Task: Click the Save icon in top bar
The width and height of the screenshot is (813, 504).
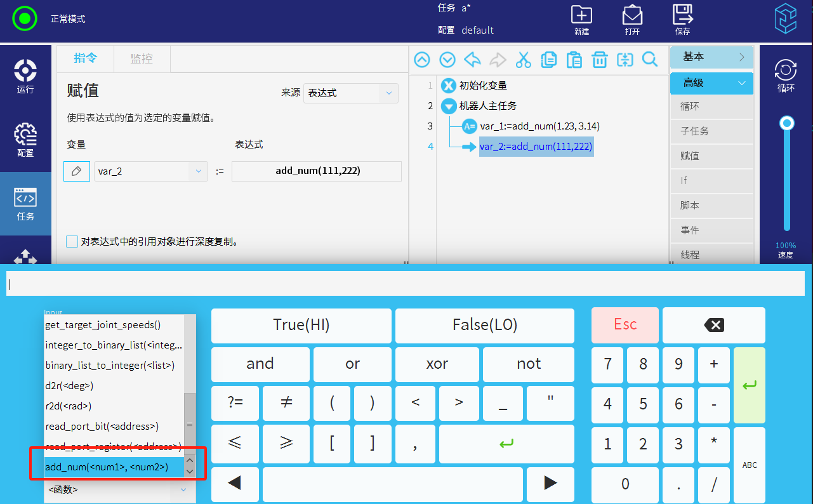Action: point(682,20)
